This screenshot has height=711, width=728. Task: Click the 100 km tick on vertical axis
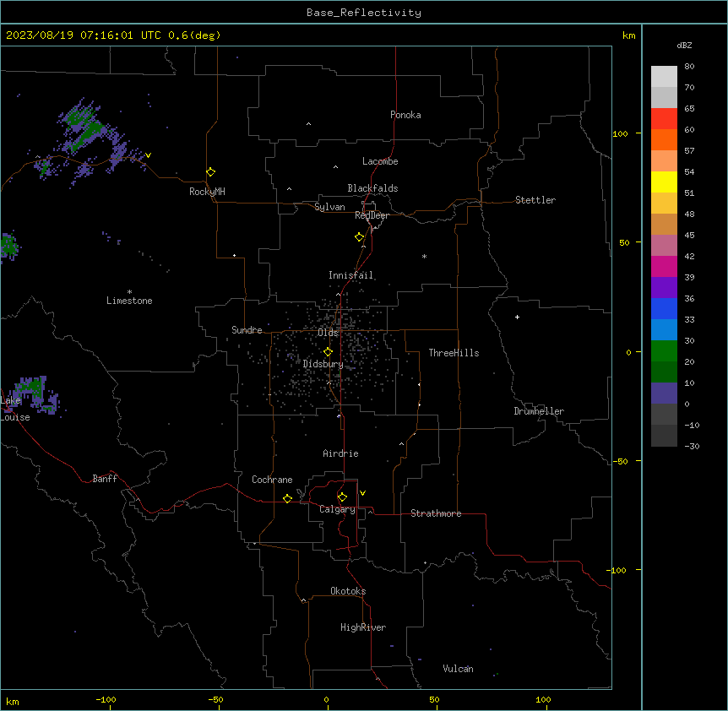(620, 133)
